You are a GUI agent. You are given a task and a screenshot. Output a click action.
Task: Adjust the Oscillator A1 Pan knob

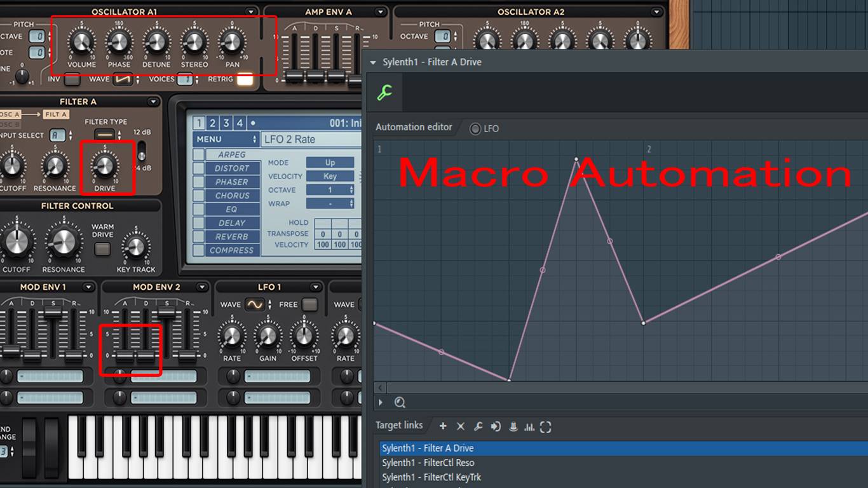tap(232, 43)
